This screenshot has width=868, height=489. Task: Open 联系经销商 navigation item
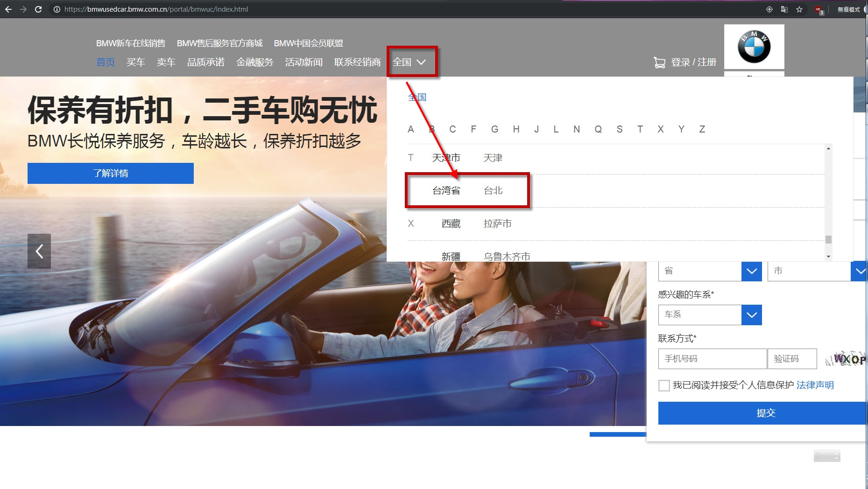(358, 62)
